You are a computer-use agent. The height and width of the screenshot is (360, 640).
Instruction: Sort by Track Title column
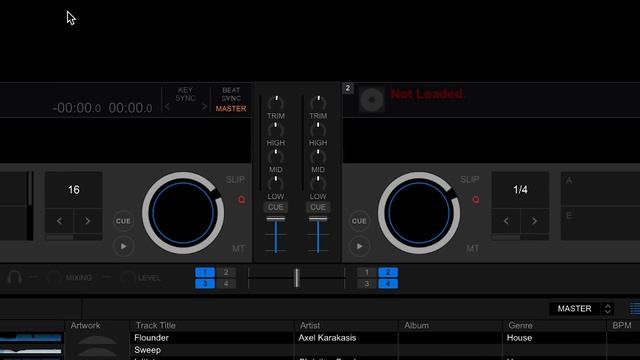point(212,325)
